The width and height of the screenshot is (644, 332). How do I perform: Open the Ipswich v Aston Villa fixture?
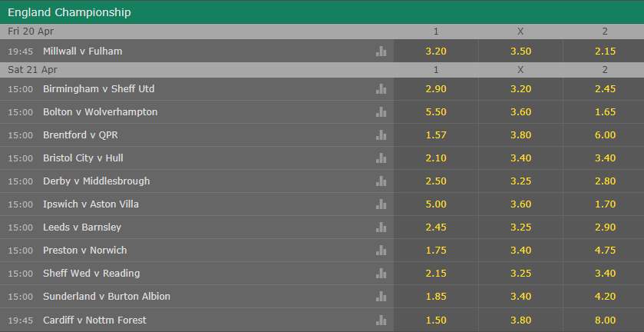tap(91, 204)
